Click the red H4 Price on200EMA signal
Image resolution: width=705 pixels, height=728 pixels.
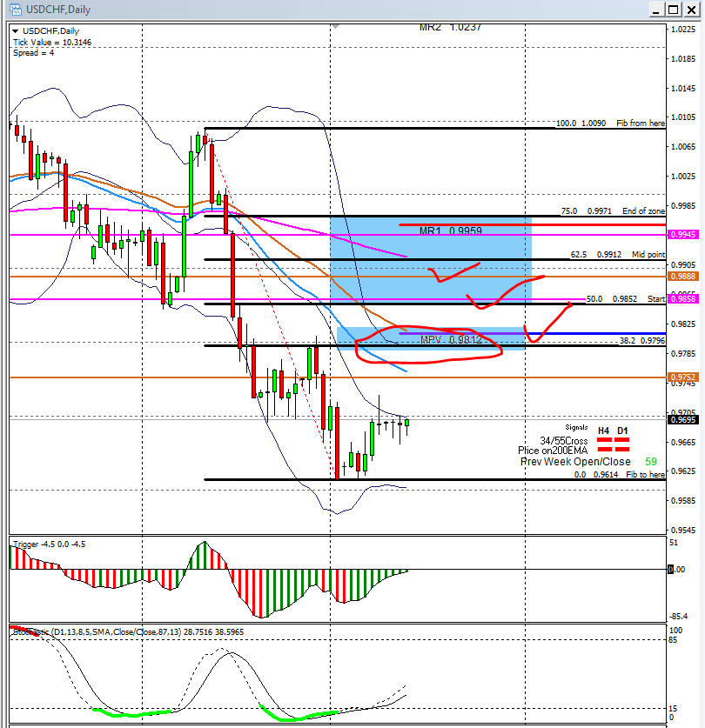(x=604, y=451)
